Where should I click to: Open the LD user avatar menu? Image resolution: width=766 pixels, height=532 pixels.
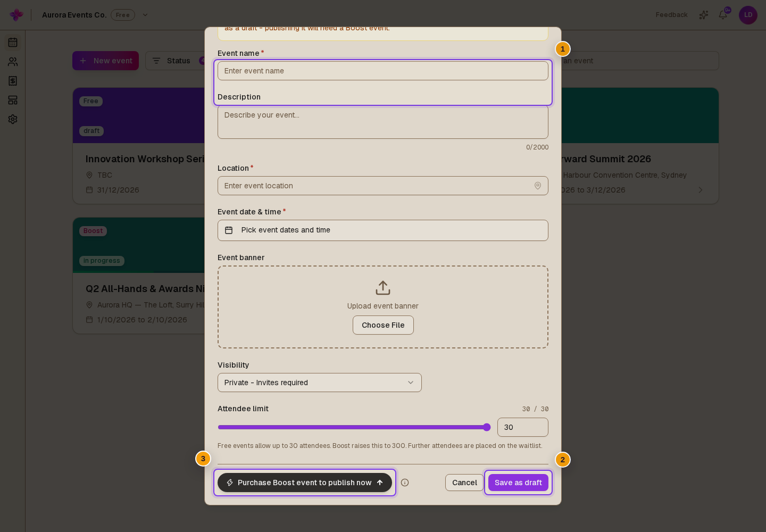pyautogui.click(x=748, y=15)
